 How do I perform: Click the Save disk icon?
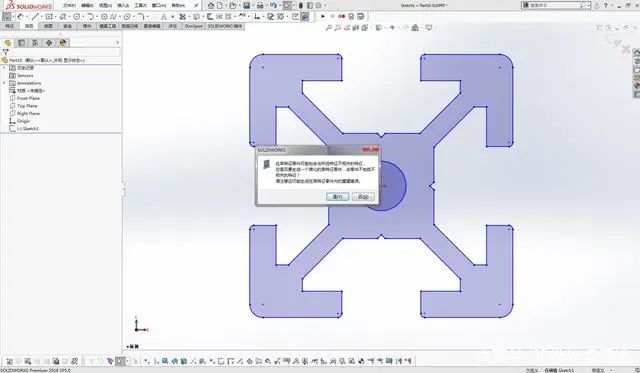pos(247,6)
